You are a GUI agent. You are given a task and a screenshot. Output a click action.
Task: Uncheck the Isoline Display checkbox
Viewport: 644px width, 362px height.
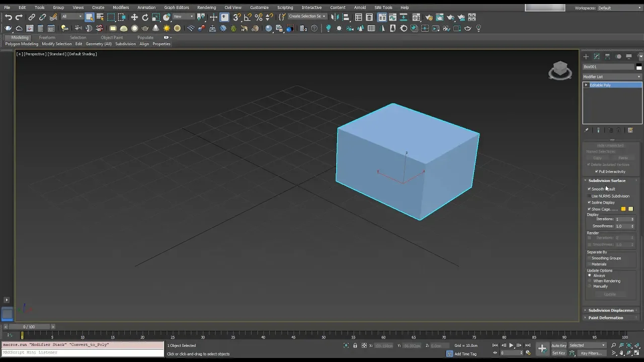[x=589, y=203]
